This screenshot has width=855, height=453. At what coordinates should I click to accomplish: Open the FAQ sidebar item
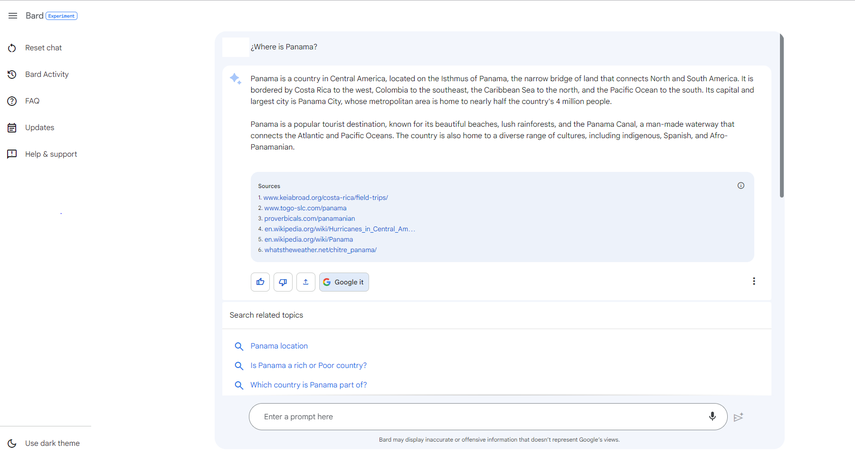pos(32,101)
